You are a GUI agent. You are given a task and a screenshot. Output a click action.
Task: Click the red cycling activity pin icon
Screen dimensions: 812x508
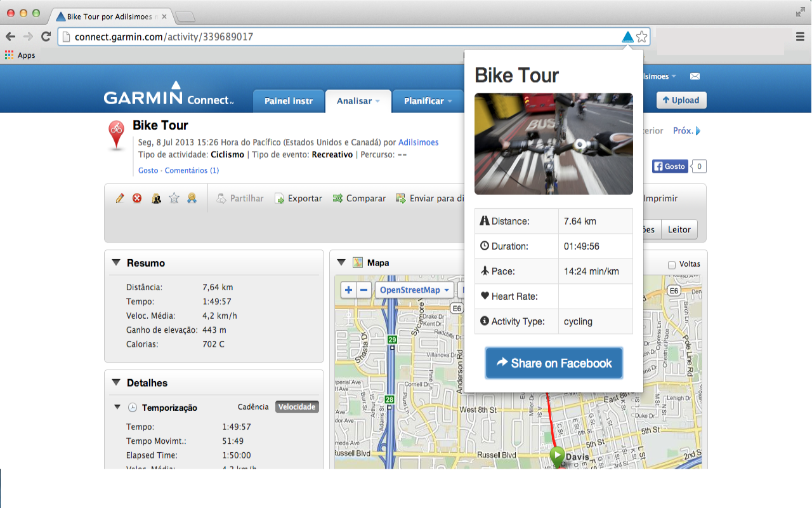pyautogui.click(x=116, y=134)
